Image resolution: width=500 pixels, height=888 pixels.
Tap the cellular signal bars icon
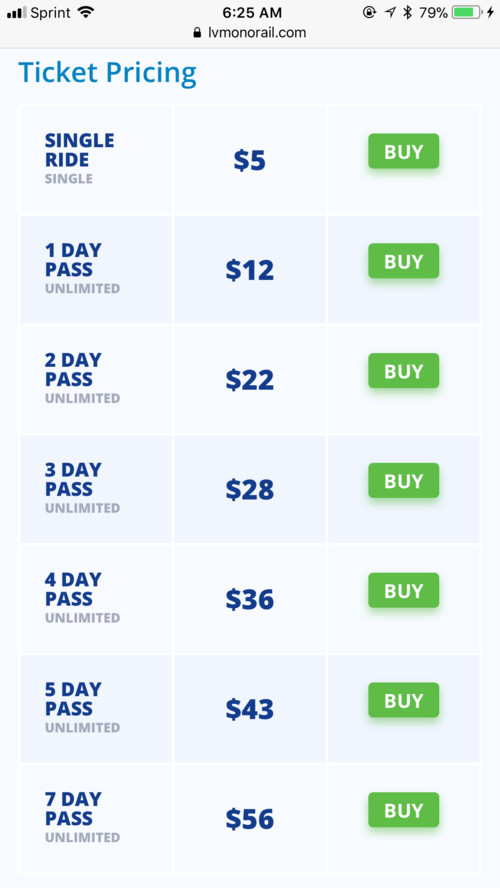[x=16, y=12]
